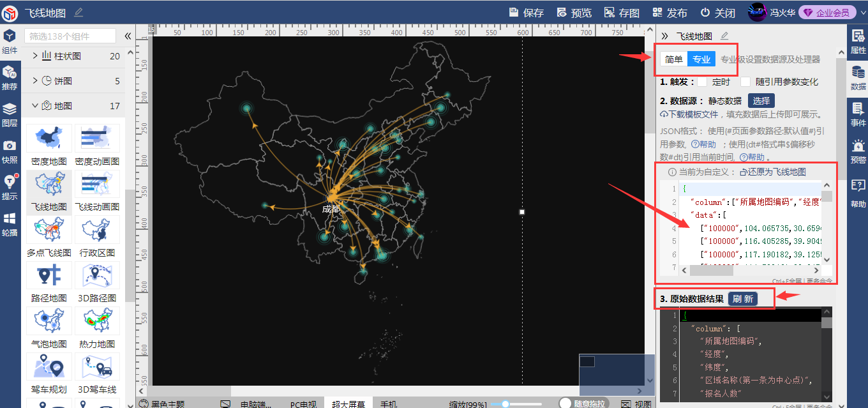Open 提示 tips sidebar tab

[x=10, y=188]
